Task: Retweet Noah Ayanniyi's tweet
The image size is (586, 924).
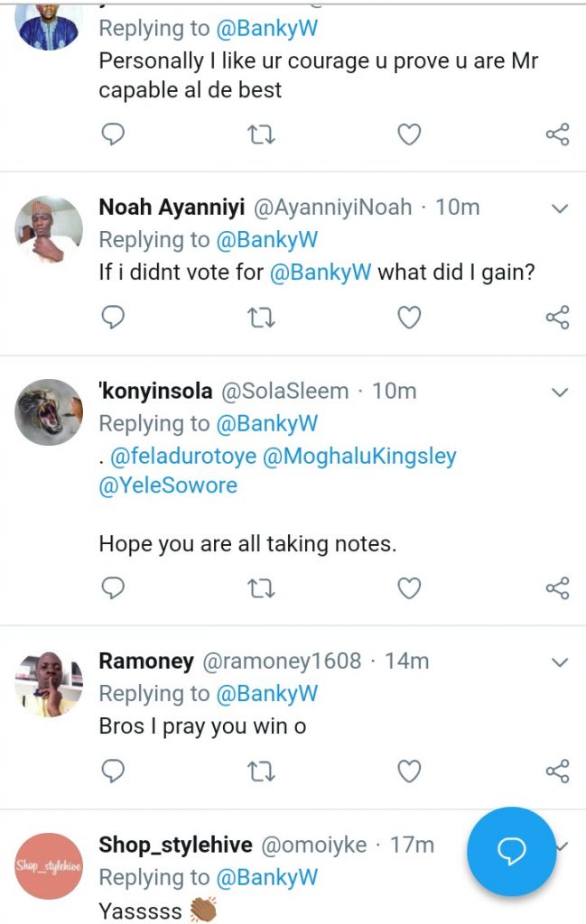Action: click(261, 318)
